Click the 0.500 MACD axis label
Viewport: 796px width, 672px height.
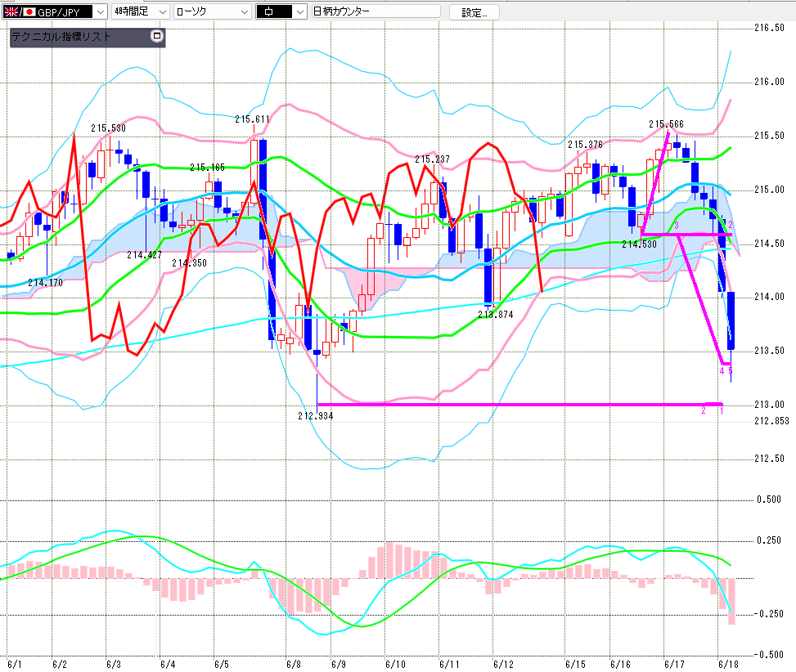click(x=769, y=500)
